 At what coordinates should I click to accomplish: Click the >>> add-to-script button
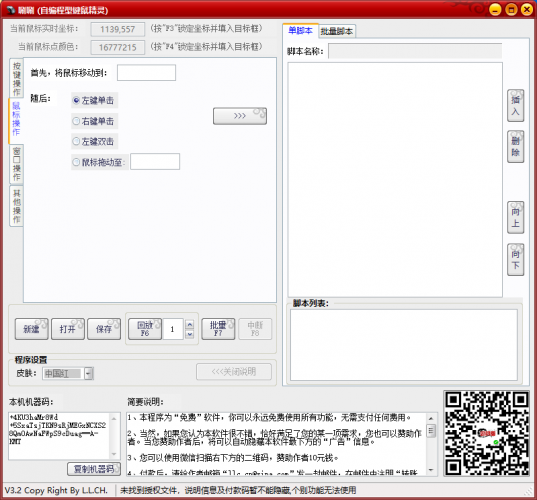click(x=240, y=116)
